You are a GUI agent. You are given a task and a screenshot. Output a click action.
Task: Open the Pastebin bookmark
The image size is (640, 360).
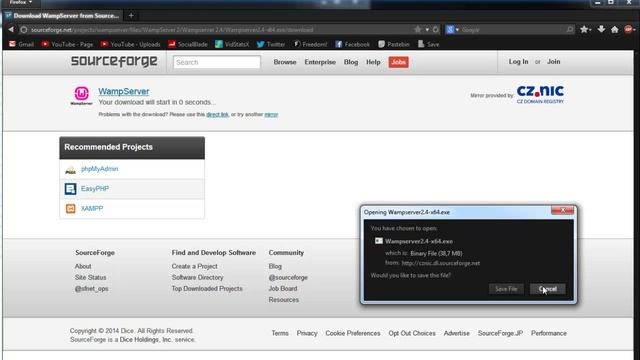coord(394,44)
